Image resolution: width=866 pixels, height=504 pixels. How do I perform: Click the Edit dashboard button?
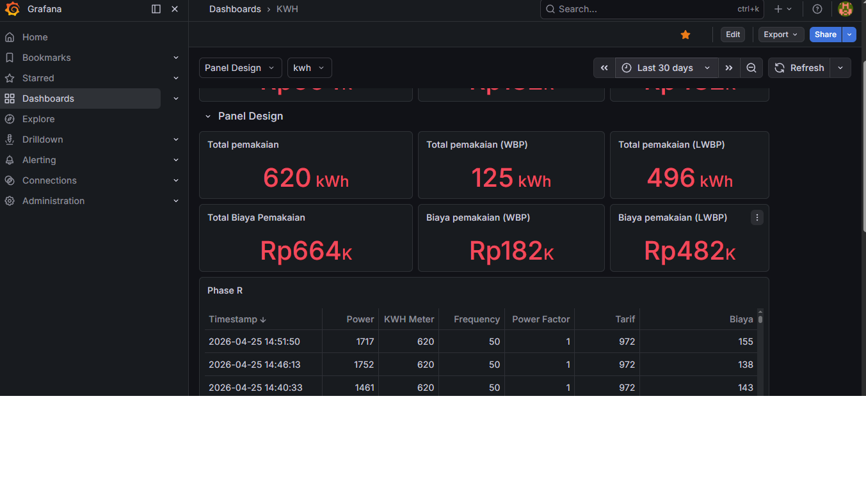click(x=733, y=35)
